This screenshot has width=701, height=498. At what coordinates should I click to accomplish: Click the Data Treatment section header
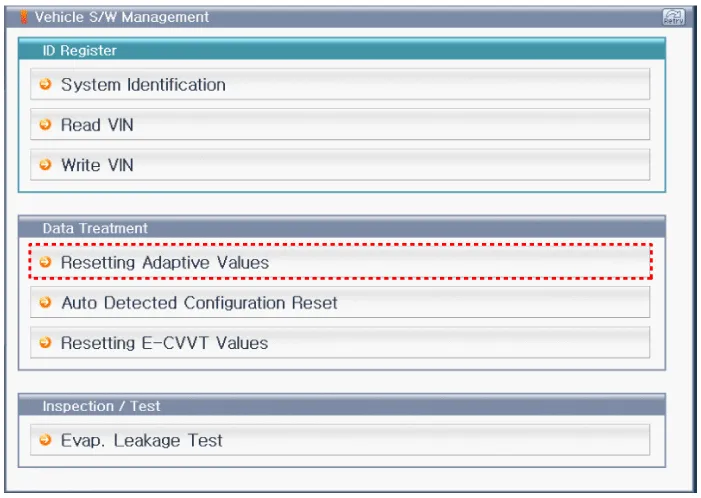(94, 228)
